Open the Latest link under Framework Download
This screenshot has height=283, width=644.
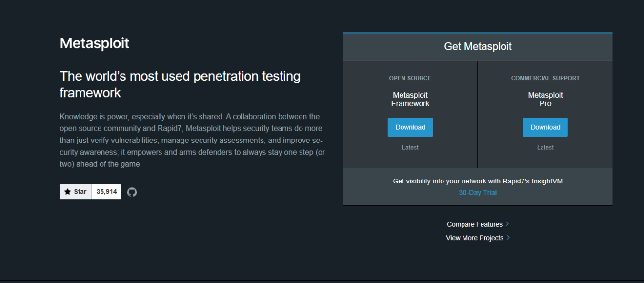tap(410, 147)
